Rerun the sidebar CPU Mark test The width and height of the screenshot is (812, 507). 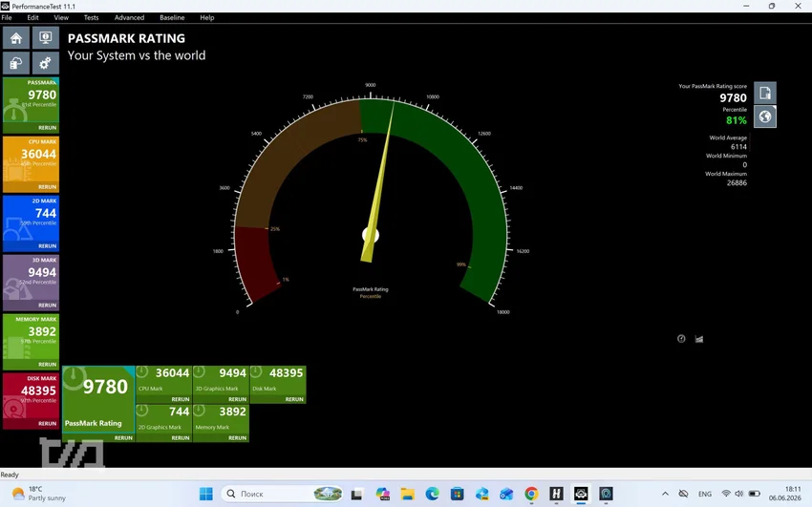(47, 187)
